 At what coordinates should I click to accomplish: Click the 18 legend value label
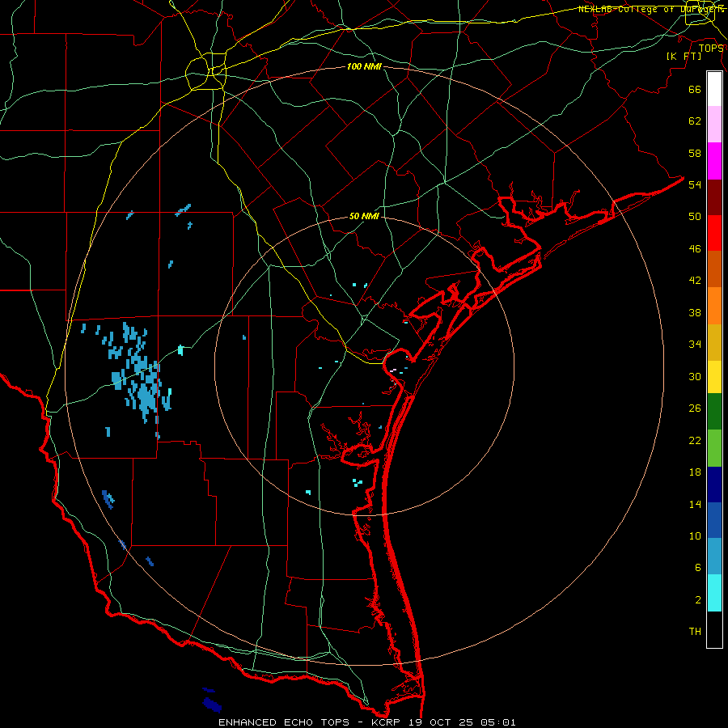(695, 472)
